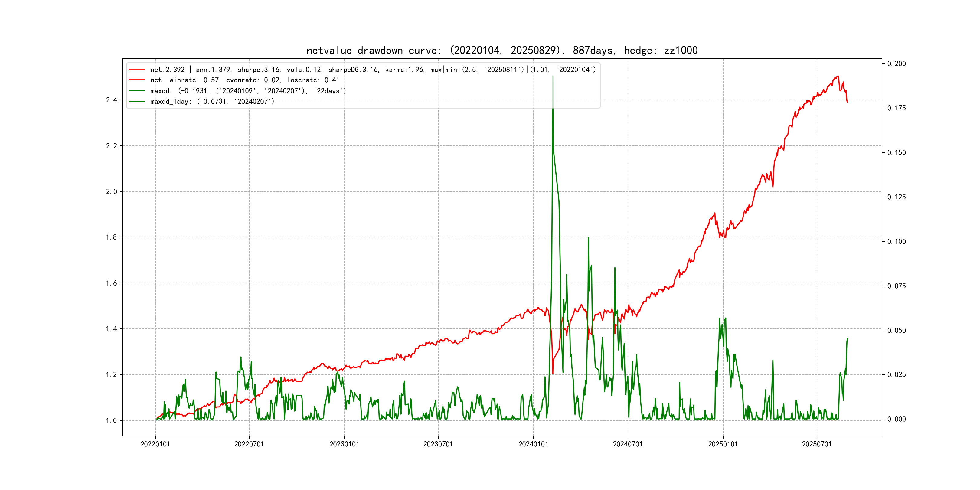Viewport: 980px width, 490px height.
Task: Click green swatch beside 'maxdd_1day' legend entry
Action: [x=137, y=102]
